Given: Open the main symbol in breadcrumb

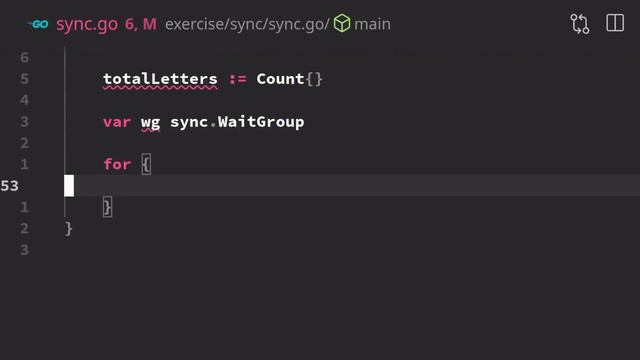Looking at the screenshot, I should coord(372,24).
